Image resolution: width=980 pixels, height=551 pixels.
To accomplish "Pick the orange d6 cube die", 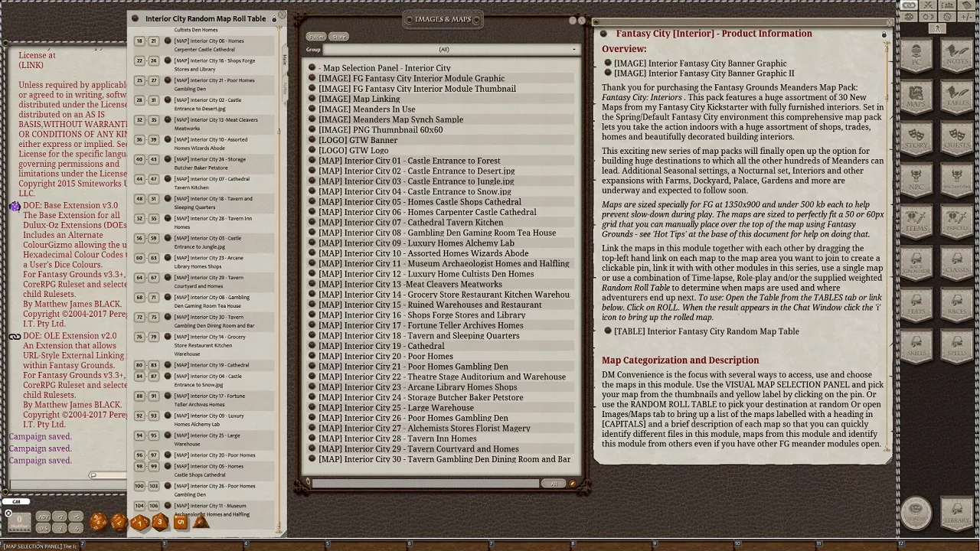I will 181,522.
